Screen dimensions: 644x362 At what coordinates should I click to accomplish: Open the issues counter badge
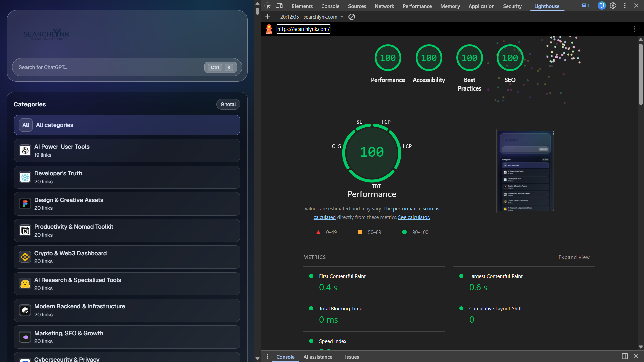[x=586, y=6]
